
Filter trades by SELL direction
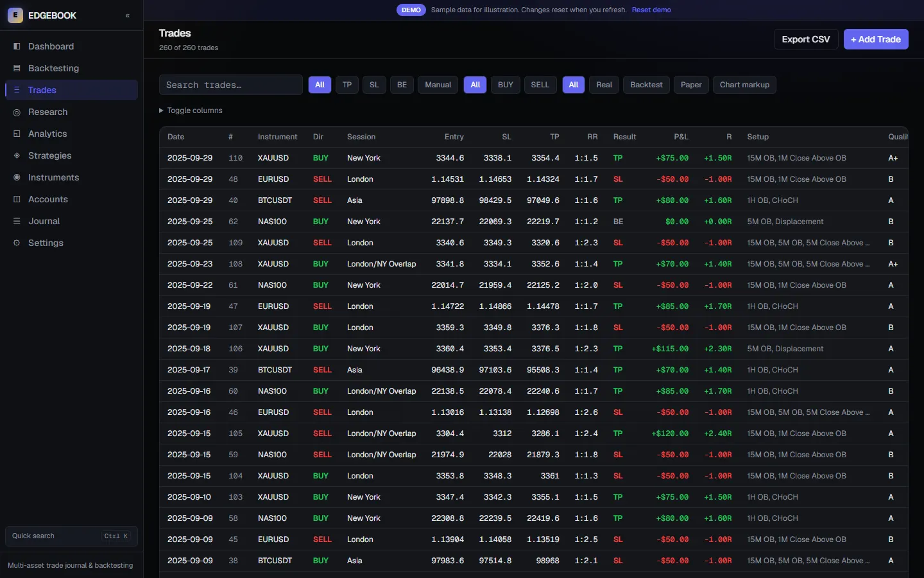(x=540, y=85)
